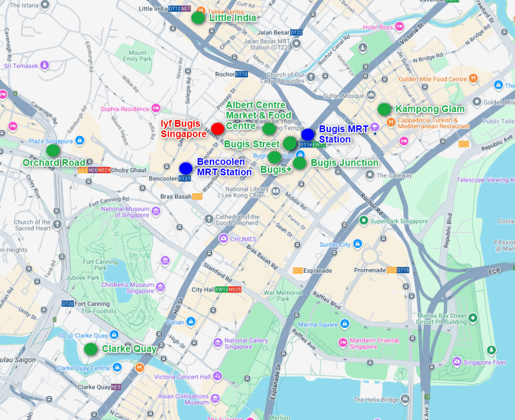
Task: Select the green Orchard Road marker
Action: coord(53,150)
